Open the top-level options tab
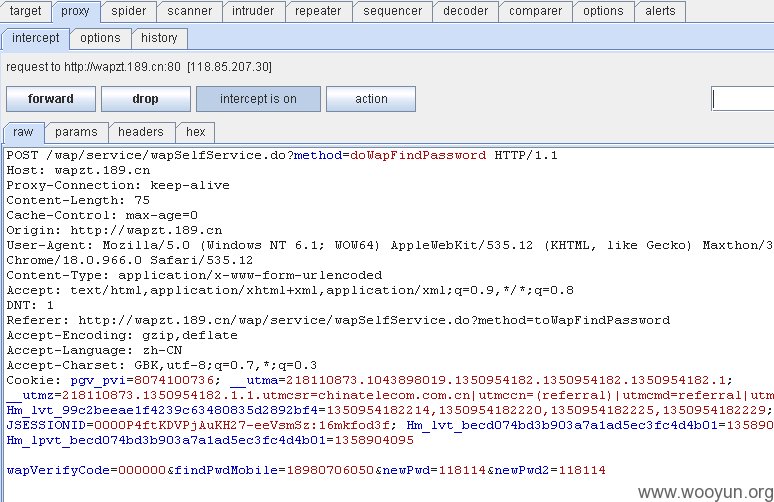 click(x=603, y=11)
